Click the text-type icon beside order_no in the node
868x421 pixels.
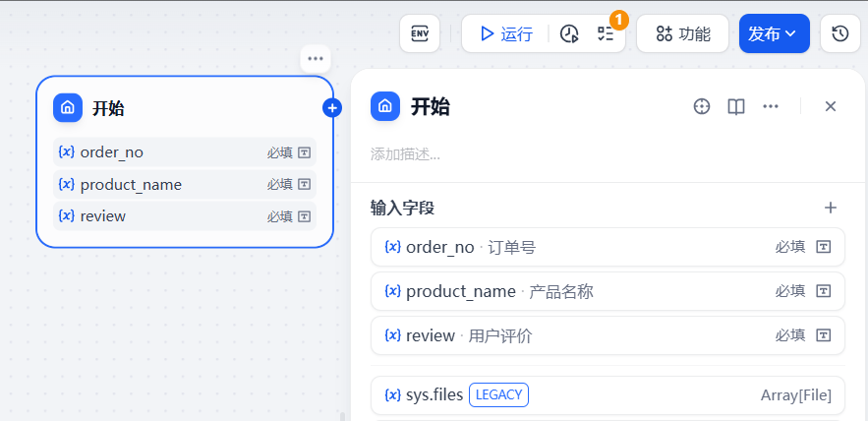point(304,152)
